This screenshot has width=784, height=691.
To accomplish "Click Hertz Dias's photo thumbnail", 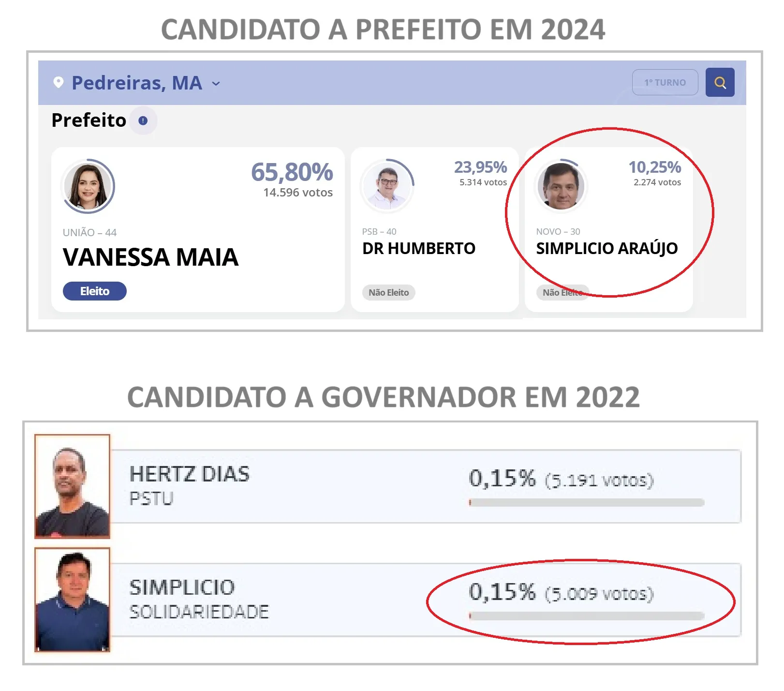I will click(73, 487).
